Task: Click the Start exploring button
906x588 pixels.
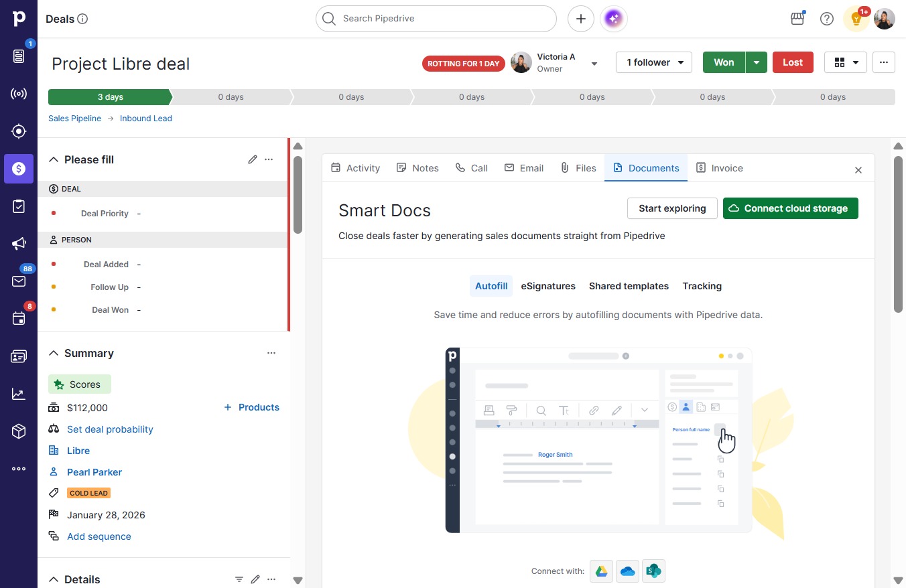Action: point(672,208)
